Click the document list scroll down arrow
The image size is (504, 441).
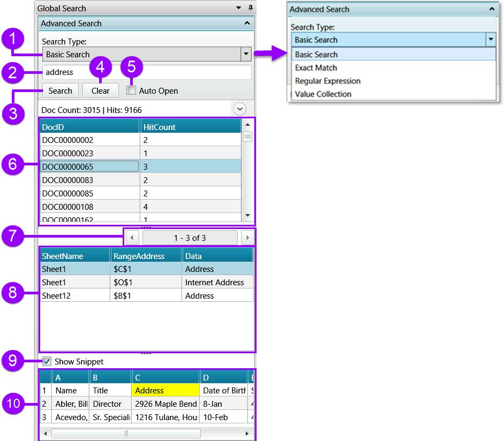(x=247, y=216)
